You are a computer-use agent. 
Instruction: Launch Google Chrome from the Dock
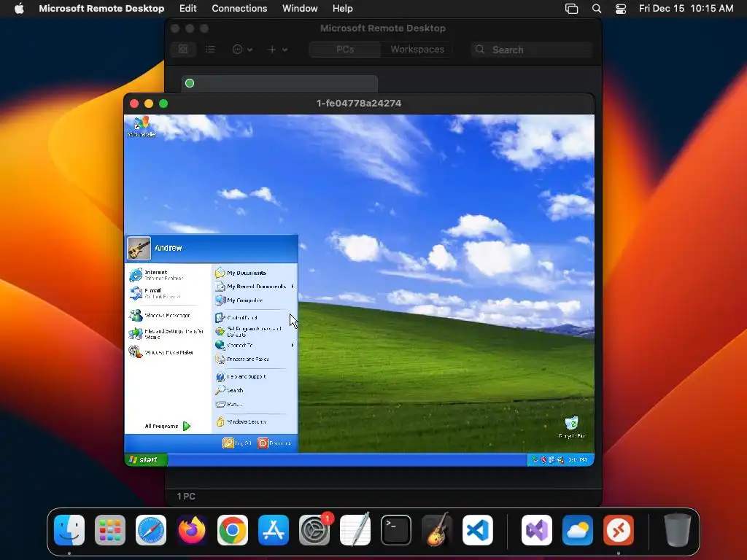233,530
